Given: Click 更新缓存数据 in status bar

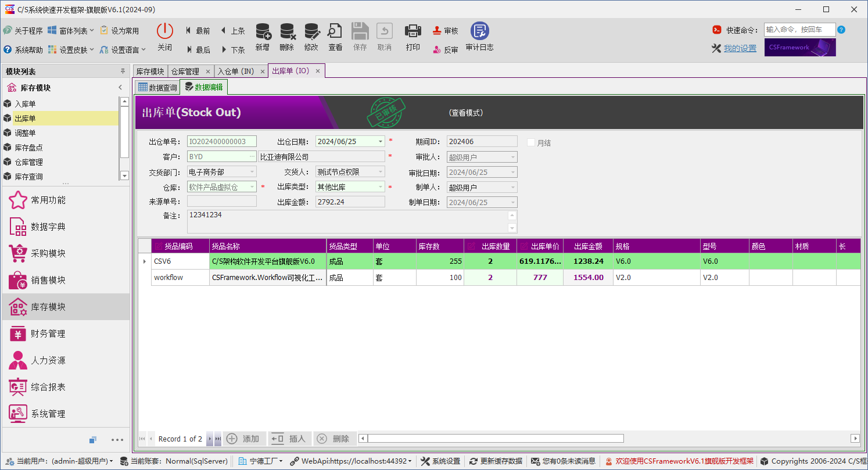Looking at the screenshot, I should pos(496,461).
